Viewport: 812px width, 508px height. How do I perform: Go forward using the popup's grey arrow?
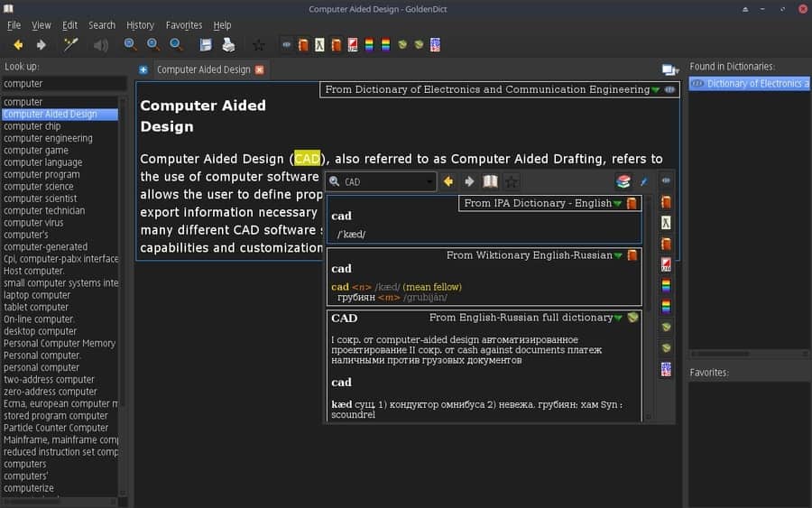tap(469, 181)
